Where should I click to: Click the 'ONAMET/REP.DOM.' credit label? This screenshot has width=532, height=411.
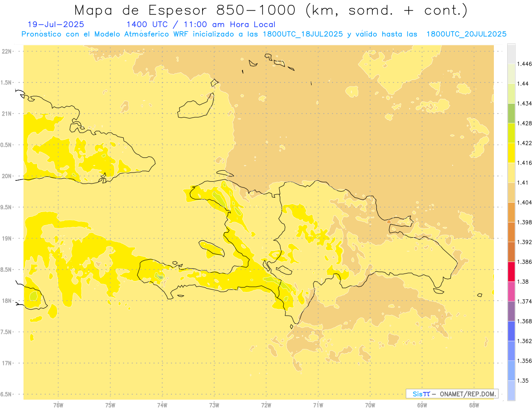[468, 394]
